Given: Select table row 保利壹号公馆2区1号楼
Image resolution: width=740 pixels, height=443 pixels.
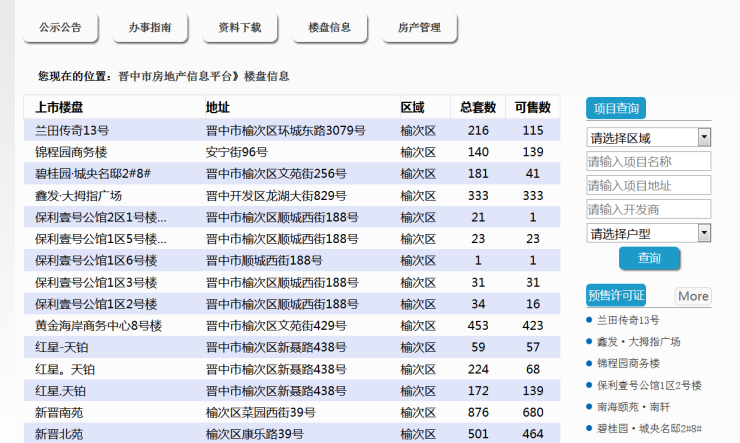Looking at the screenshot, I should pos(292,217).
